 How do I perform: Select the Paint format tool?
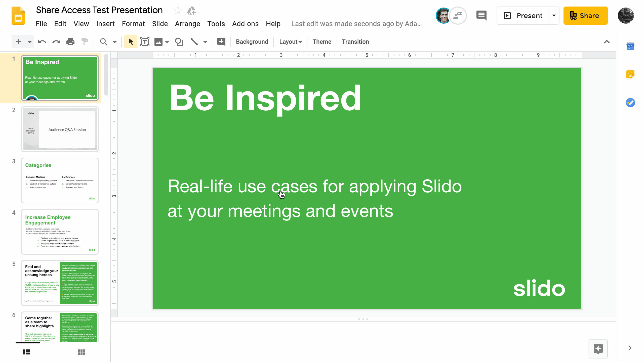(x=85, y=42)
